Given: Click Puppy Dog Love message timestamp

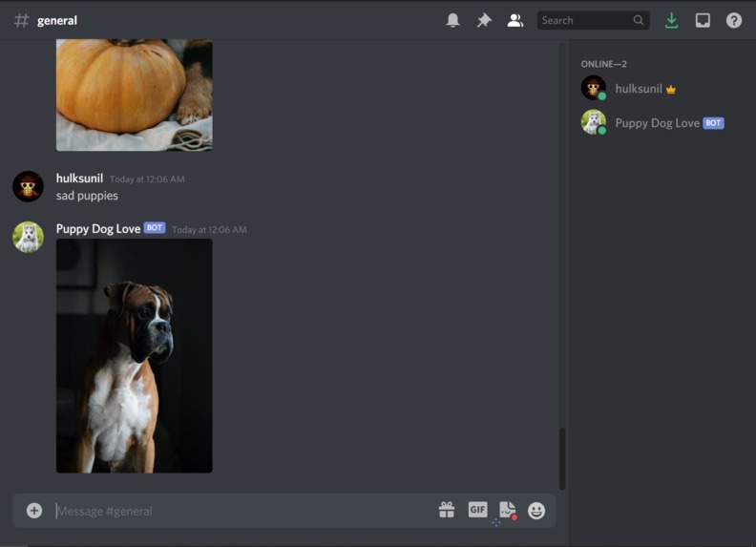Looking at the screenshot, I should [209, 230].
